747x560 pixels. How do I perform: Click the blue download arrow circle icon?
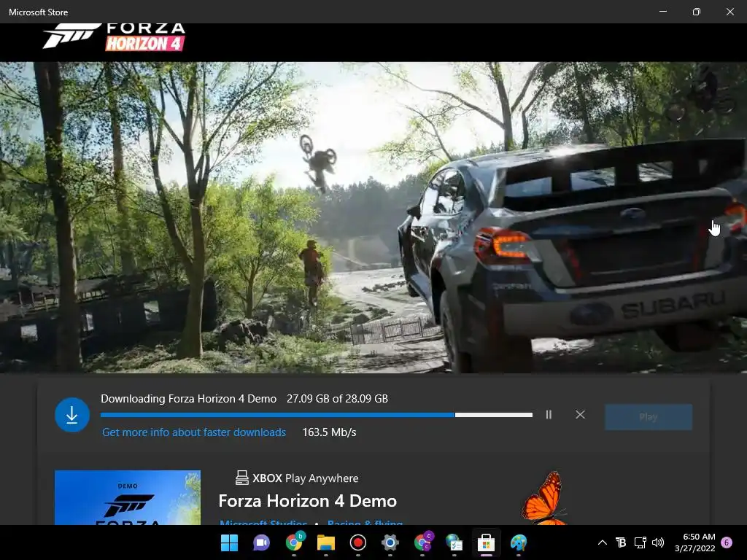(x=72, y=415)
